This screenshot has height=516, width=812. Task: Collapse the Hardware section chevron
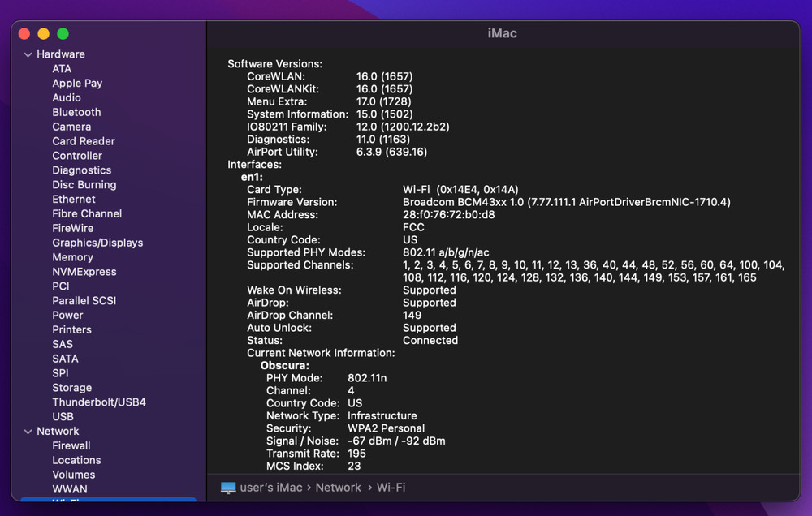coord(28,54)
